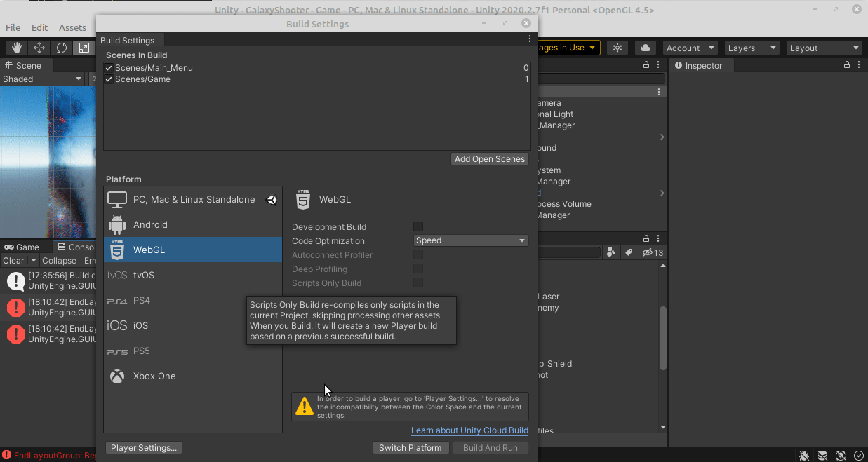Uncheck the Scenes/Main_Menu scene
The image size is (868, 462).
click(x=109, y=68)
